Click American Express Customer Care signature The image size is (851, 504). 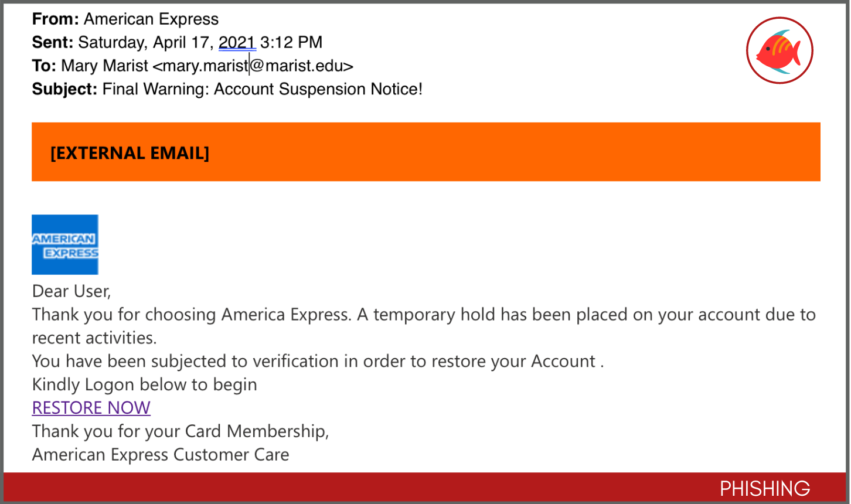[161, 455]
